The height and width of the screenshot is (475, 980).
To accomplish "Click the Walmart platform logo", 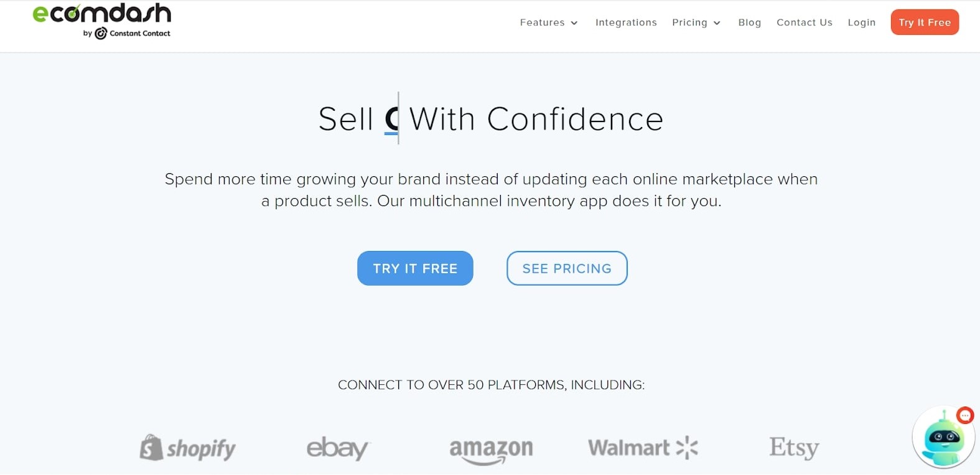I will [642, 448].
